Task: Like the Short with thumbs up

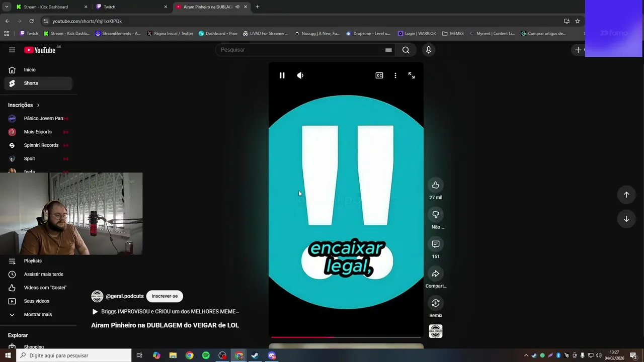Action: [436, 185]
